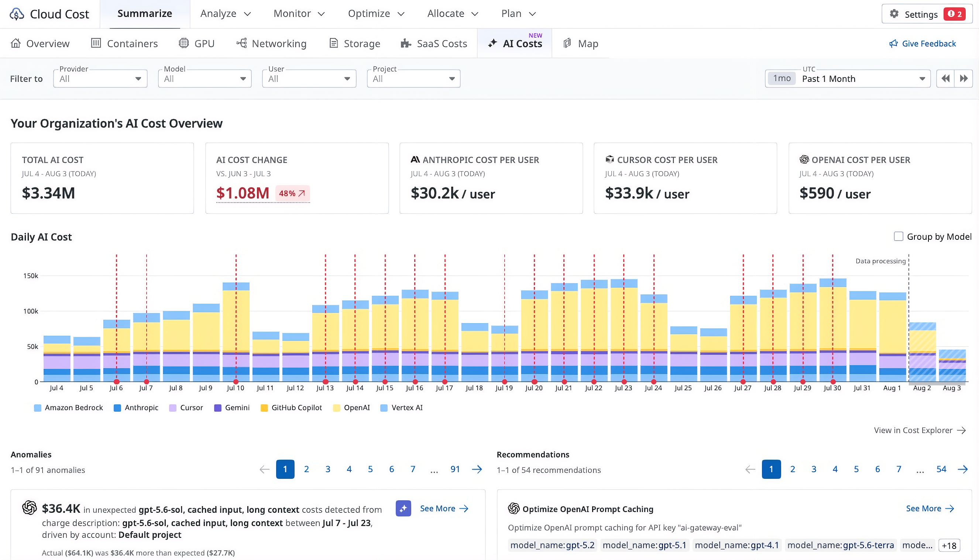This screenshot has width=979, height=560.
Task: Click the OpenAI logo on the anomaly card
Action: [29, 508]
